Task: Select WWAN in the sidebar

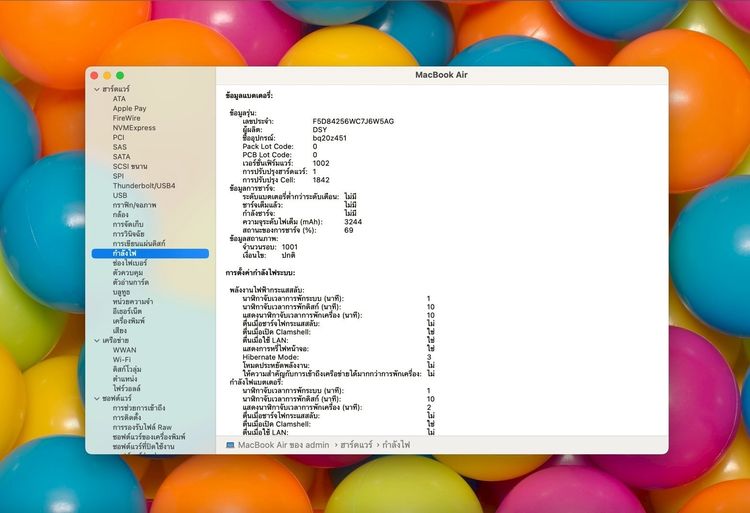Action: tap(124, 350)
